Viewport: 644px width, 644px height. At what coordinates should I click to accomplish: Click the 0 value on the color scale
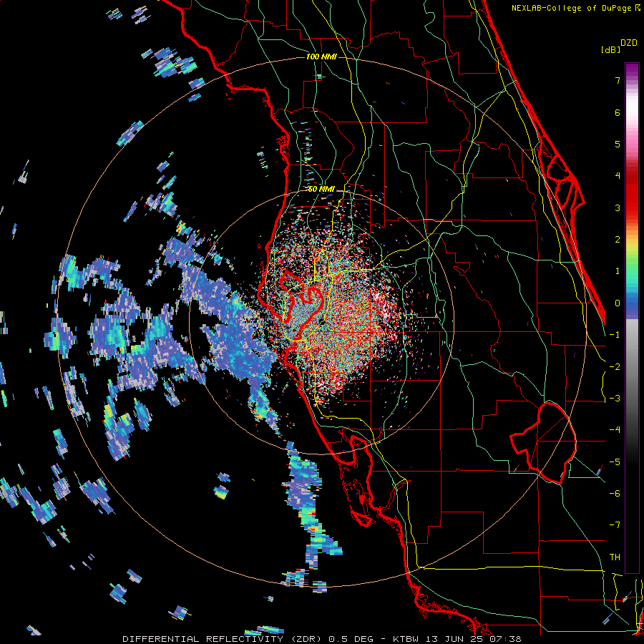pyautogui.click(x=618, y=303)
